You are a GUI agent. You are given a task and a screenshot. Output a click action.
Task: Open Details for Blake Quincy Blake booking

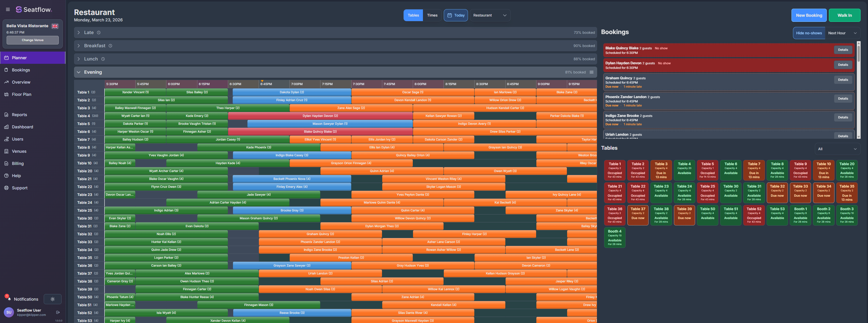click(843, 50)
